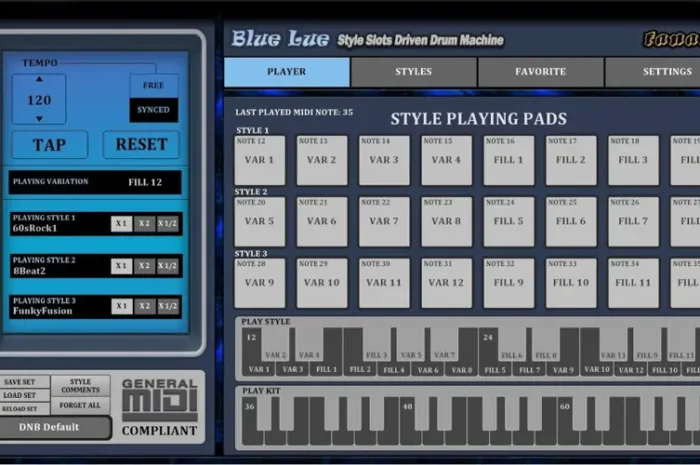700x465 pixels.
Task: Trigger the FILL 2 pad (Note 17)
Action: pyautogui.click(x=571, y=160)
